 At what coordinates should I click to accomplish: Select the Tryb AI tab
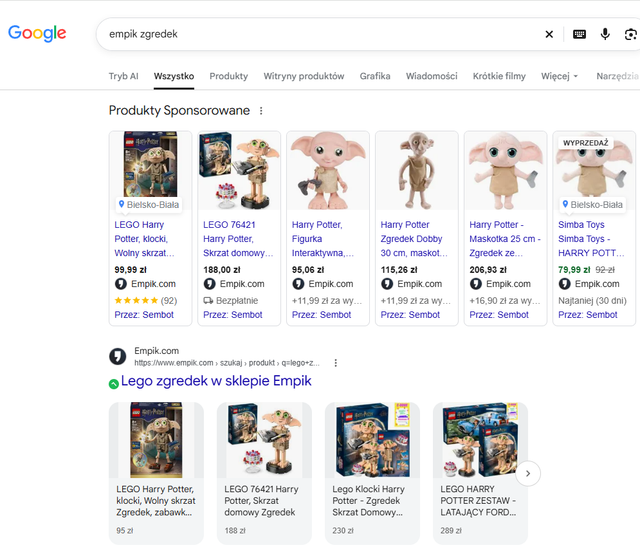coord(123,76)
